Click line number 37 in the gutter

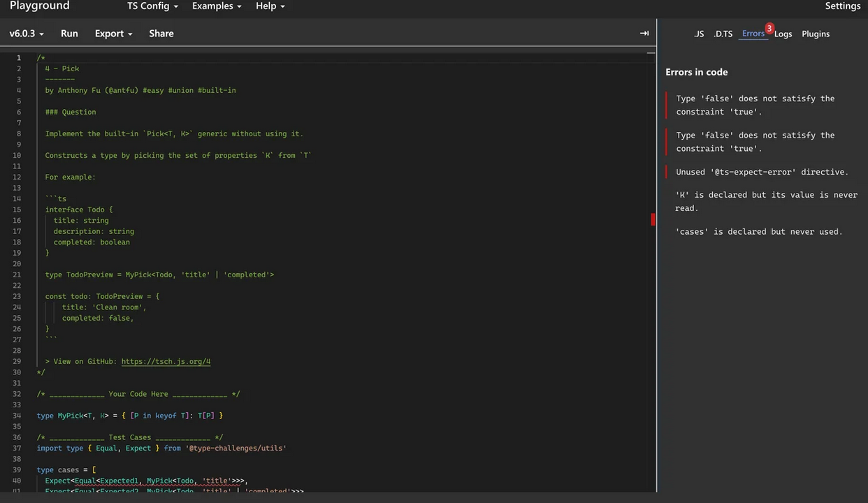click(x=17, y=448)
